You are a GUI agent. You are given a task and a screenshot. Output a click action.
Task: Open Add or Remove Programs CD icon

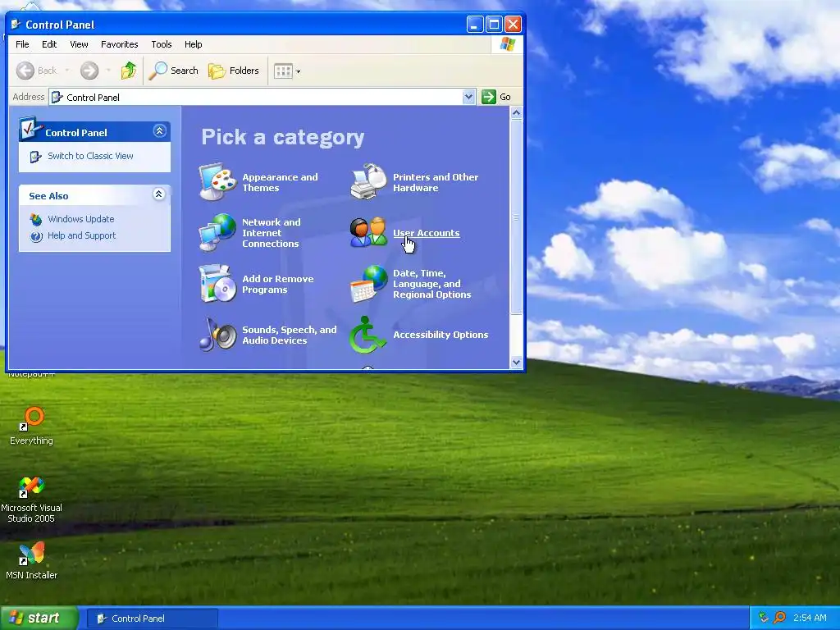tap(217, 284)
